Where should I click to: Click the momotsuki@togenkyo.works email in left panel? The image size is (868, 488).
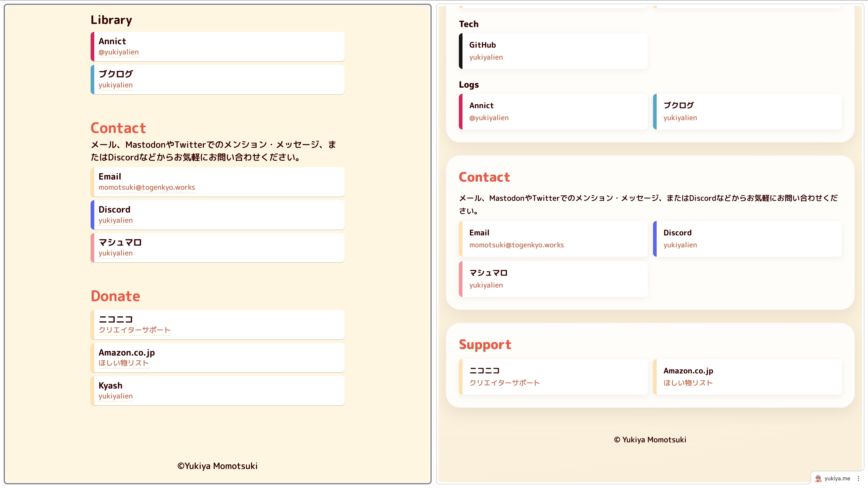[146, 187]
